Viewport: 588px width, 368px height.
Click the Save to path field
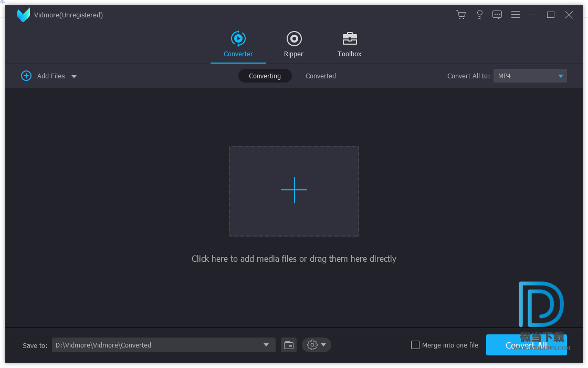[154, 345]
